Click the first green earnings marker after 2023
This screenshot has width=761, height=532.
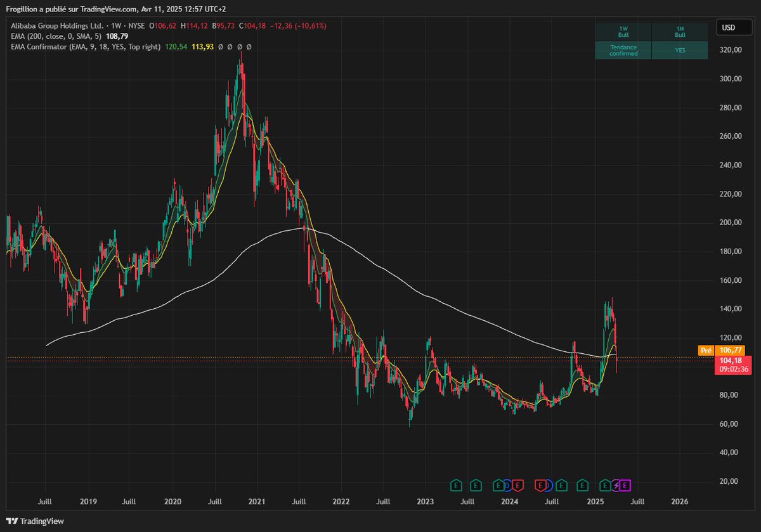[x=456, y=485]
